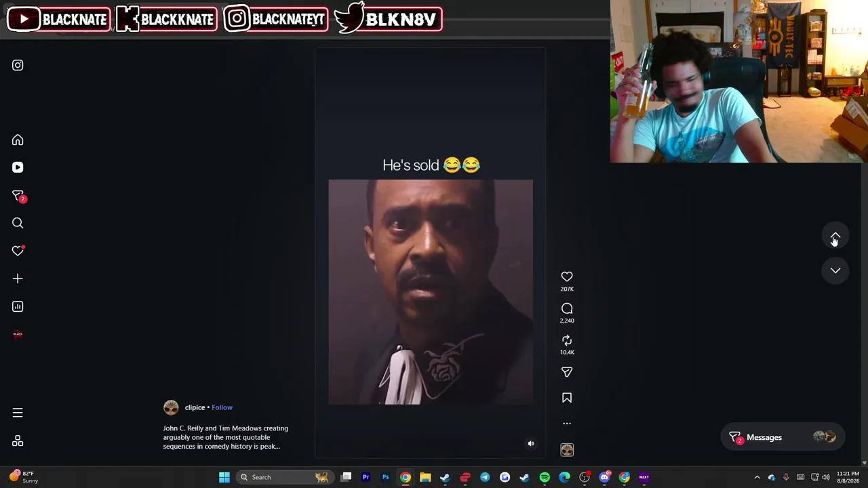Open Microsoft Edge from the taskbar
The width and height of the screenshot is (868, 488).
point(564,477)
